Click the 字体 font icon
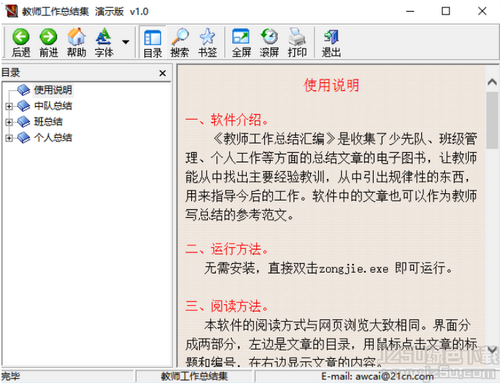 pyautogui.click(x=104, y=42)
